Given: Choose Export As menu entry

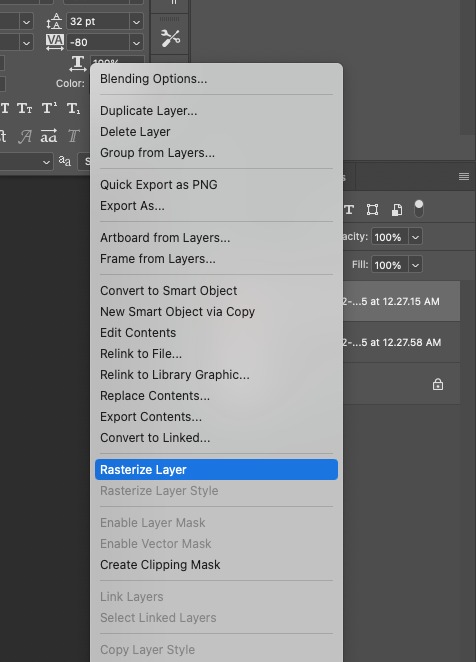Looking at the screenshot, I should 216,206.
